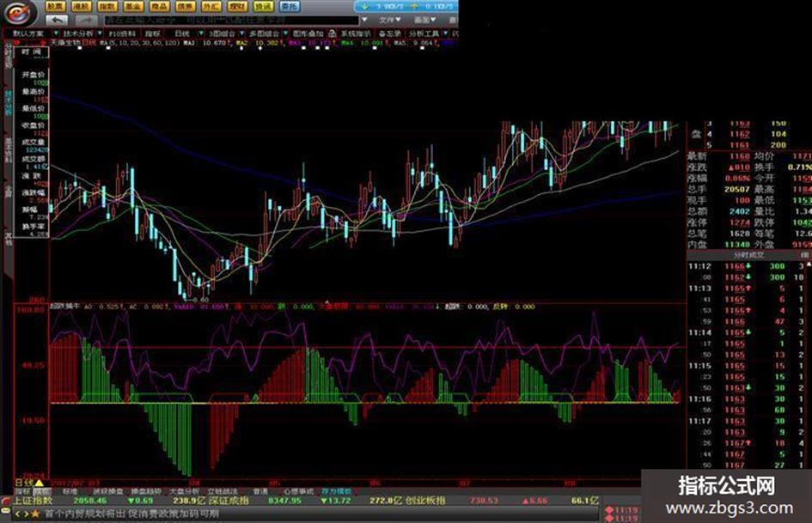
Task: Go back with the left arrow button
Action: [57, 21]
